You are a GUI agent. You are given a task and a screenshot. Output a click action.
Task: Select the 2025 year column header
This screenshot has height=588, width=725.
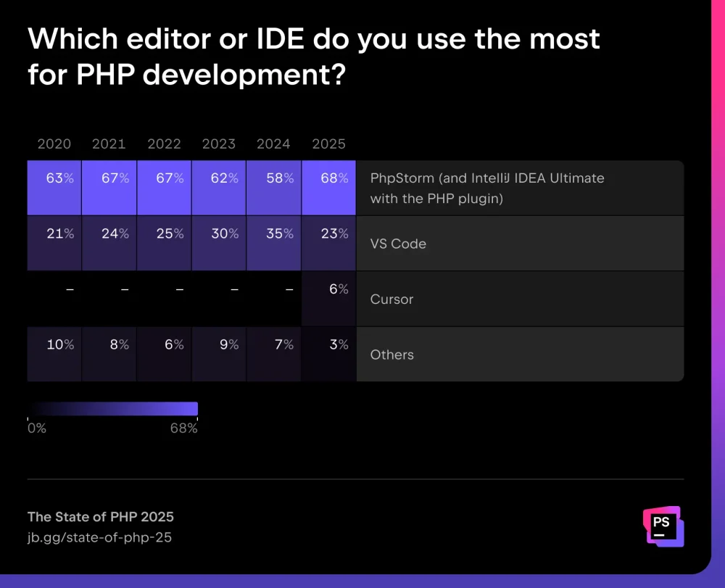(328, 144)
